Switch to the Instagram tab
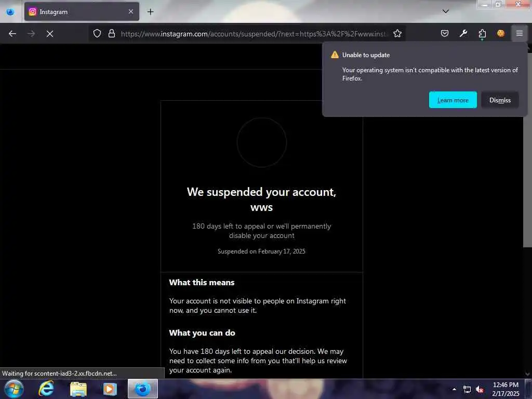 pos(82,11)
